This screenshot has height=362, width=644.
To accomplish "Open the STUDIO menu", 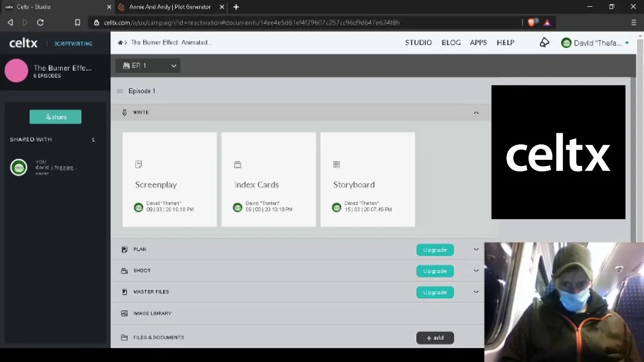I will click(418, 43).
